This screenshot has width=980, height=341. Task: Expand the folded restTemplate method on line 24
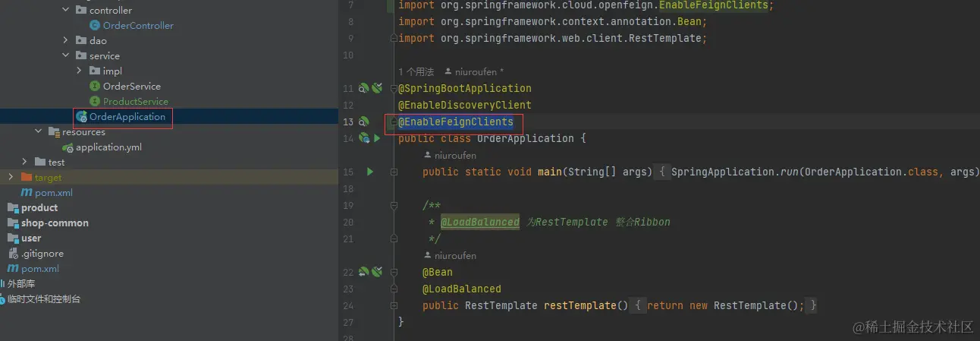(394, 305)
